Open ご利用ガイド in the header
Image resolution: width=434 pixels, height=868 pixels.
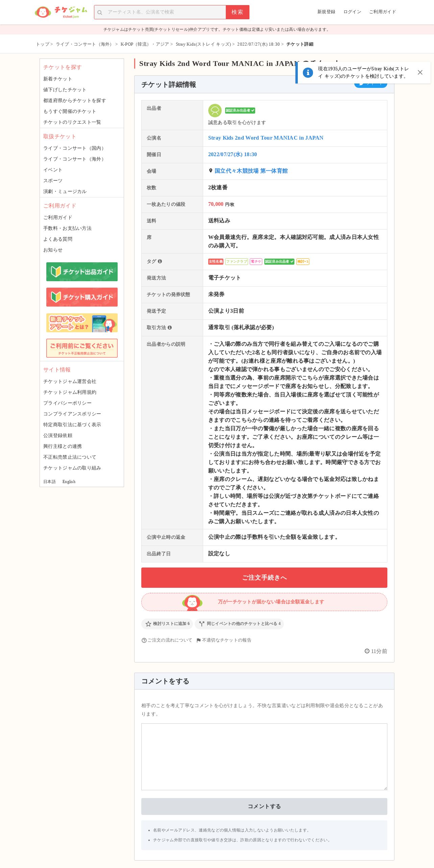pyautogui.click(x=382, y=12)
